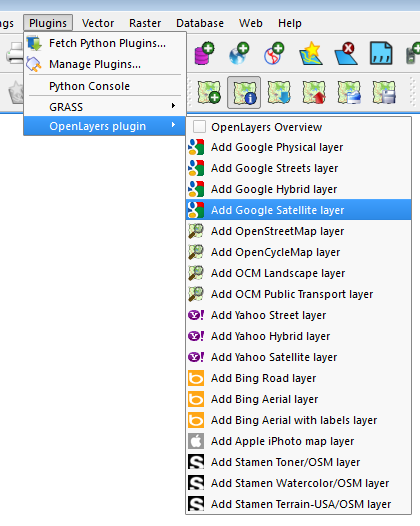Add Yahoo Hybrid layer
Viewport: 420px width, 526px height.
click(x=299, y=336)
